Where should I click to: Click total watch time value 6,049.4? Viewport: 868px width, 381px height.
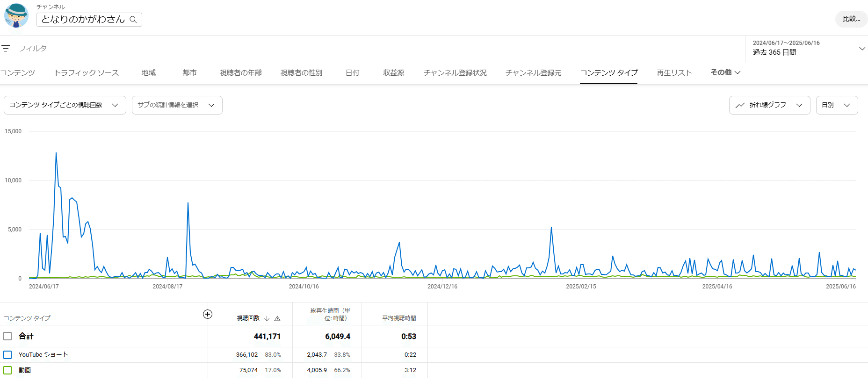point(338,337)
